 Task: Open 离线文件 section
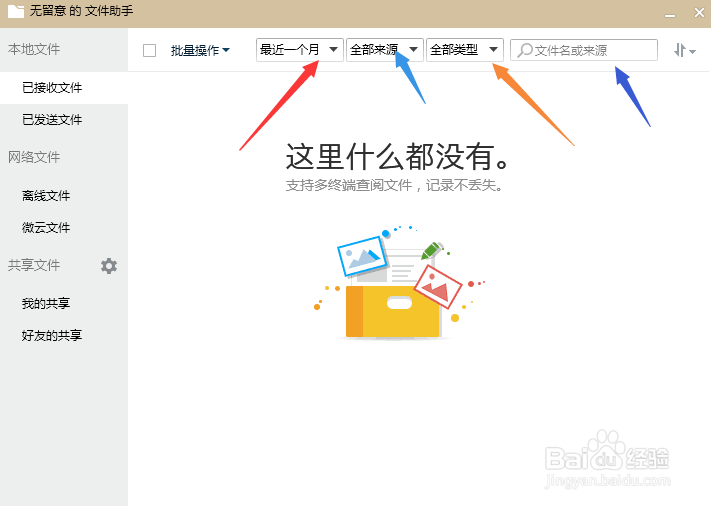[64, 196]
